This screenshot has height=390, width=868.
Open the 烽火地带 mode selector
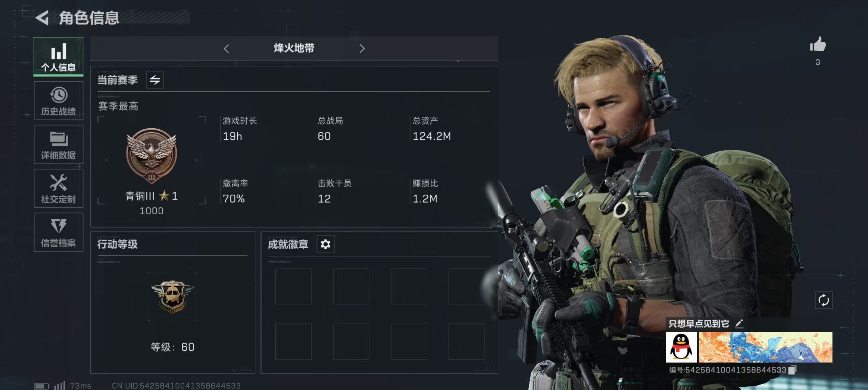coord(294,48)
